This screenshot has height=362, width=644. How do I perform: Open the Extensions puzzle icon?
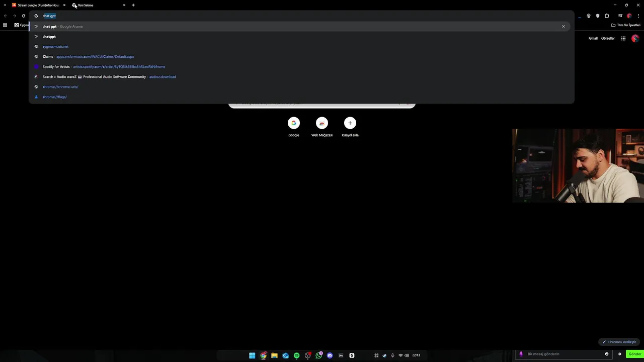point(607,16)
